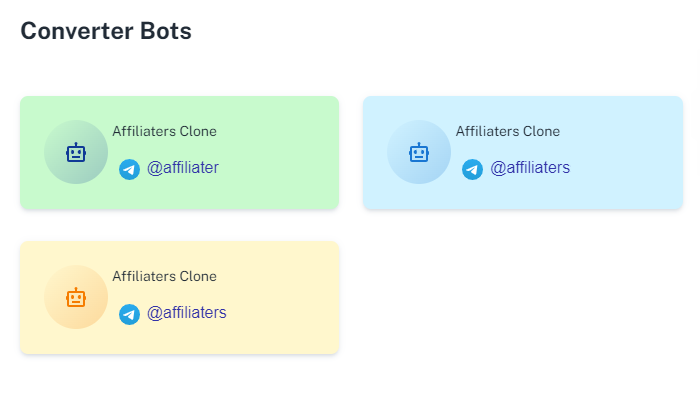Screen dimensions: 700x394
Task: Select the blue converter bot card
Action: coord(523,153)
